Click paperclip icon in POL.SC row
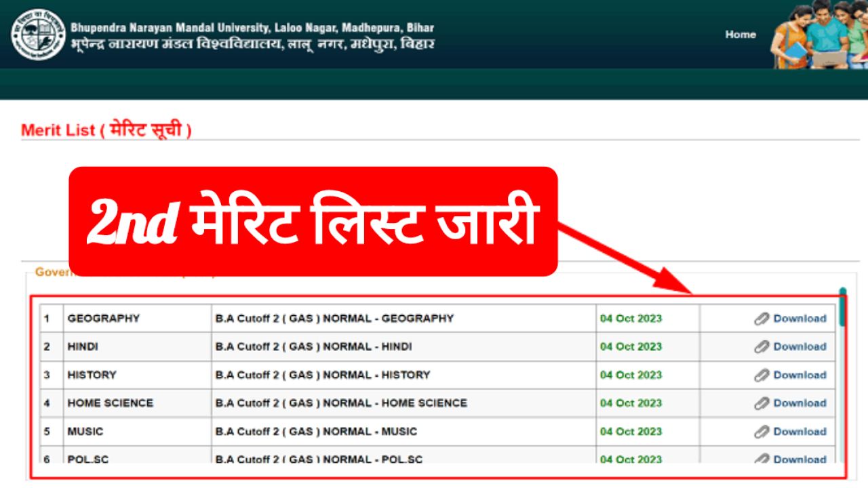This screenshot has height=488, width=868. (x=762, y=458)
